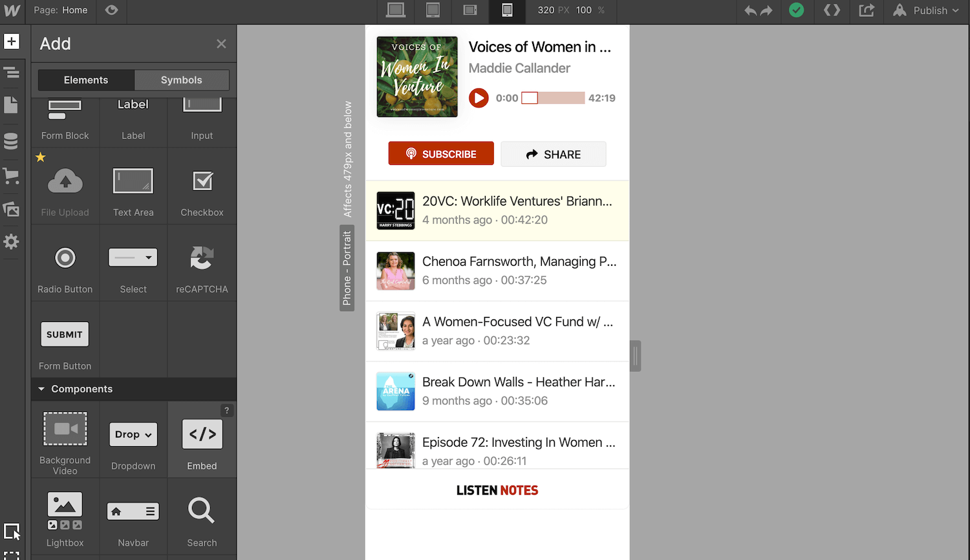The width and height of the screenshot is (970, 560).
Task: Click the 100% zoom value
Action: click(x=584, y=10)
